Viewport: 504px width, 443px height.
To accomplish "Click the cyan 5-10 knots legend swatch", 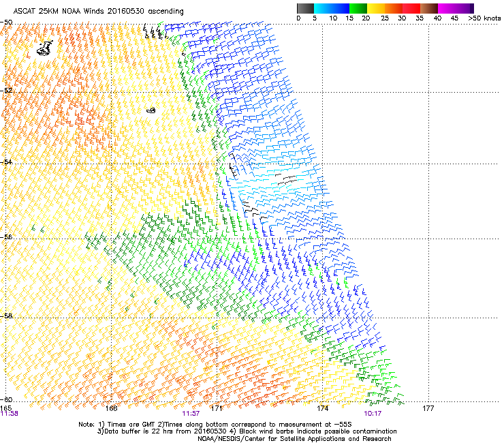I will [323, 8].
